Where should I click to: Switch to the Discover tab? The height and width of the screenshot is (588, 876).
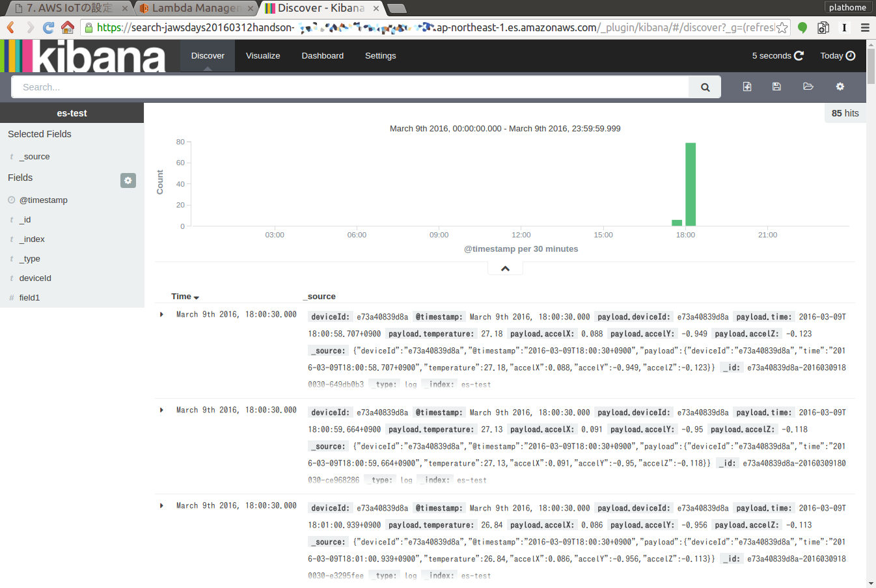pos(208,56)
